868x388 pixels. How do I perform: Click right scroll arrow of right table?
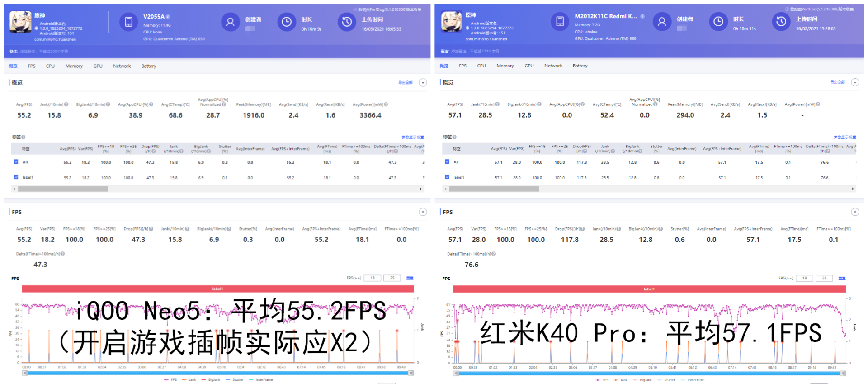[853, 189]
